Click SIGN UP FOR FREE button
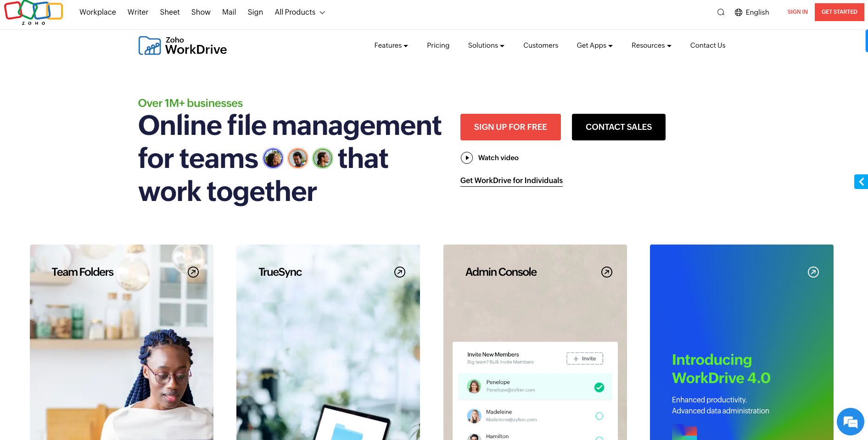This screenshot has height=440, width=868. (x=510, y=127)
